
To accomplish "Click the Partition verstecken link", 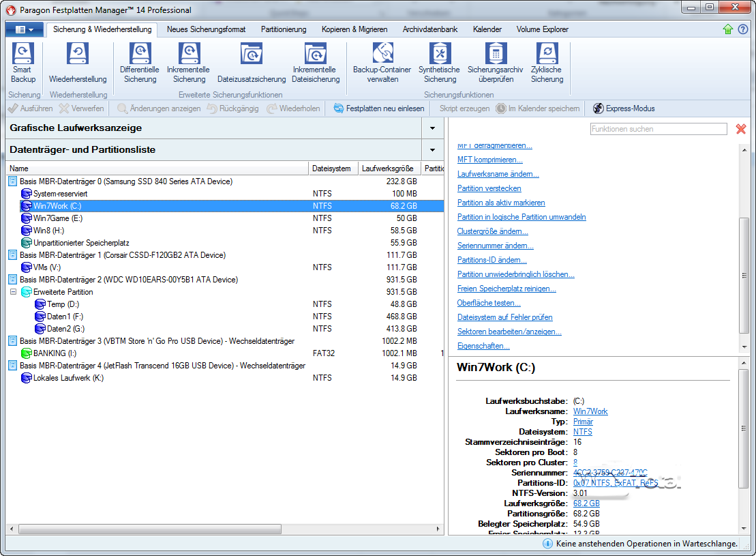I will point(489,188).
